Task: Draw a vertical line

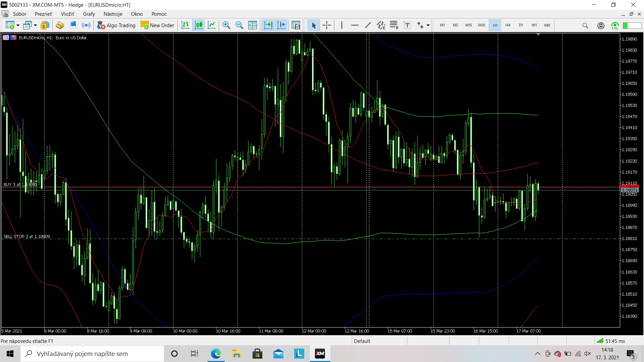Action: 342,25
